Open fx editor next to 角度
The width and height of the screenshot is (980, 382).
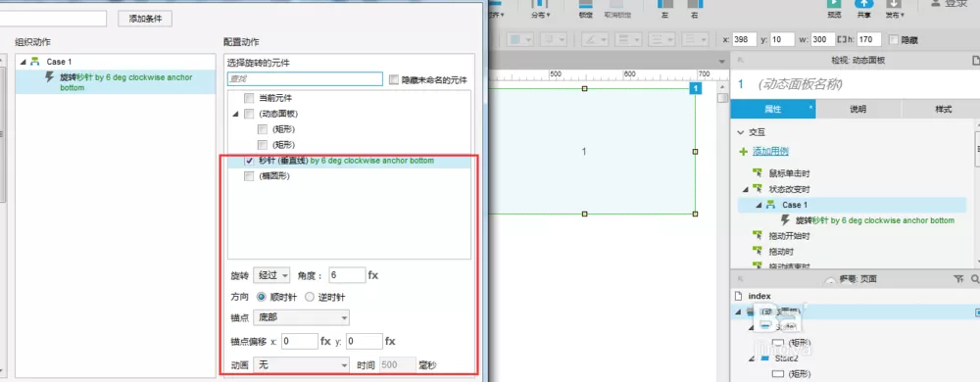(373, 275)
